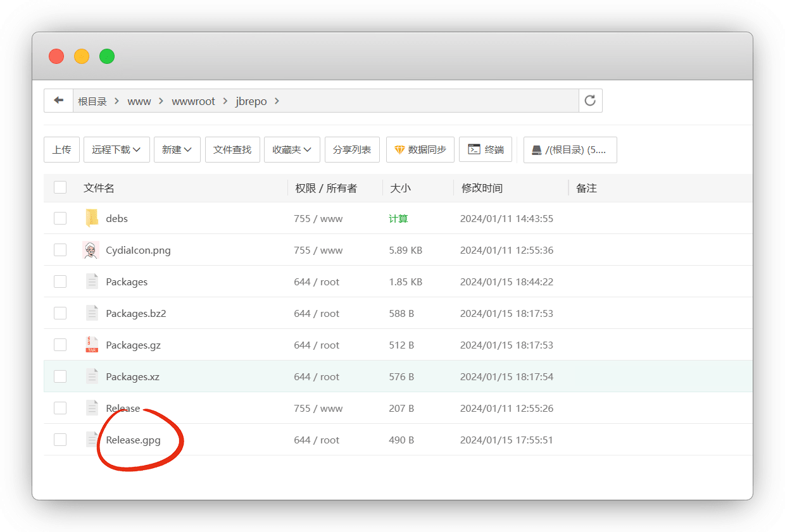This screenshot has width=785, height=532.
Task: Click the Release.gpg file icon
Action: [92, 440]
